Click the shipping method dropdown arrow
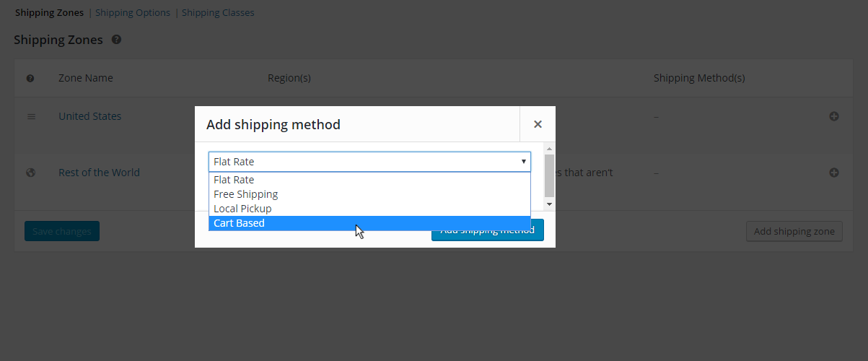The image size is (868, 361). (524, 162)
